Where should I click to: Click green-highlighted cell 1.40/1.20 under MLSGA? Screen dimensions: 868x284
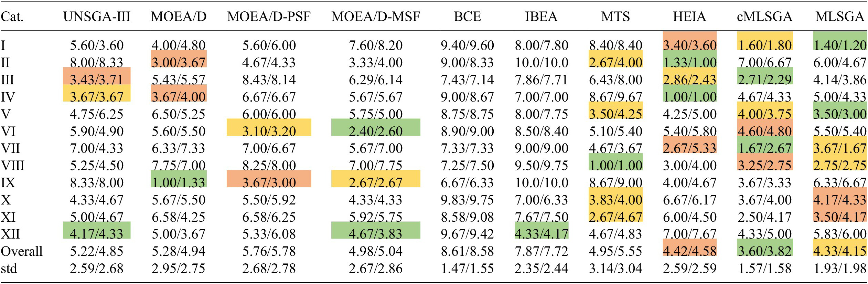(x=840, y=45)
